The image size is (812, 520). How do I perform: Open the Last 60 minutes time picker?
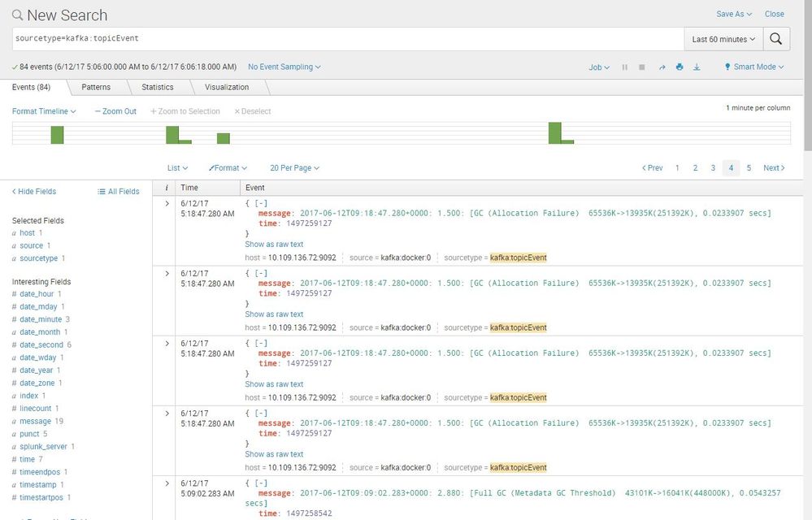coord(723,39)
